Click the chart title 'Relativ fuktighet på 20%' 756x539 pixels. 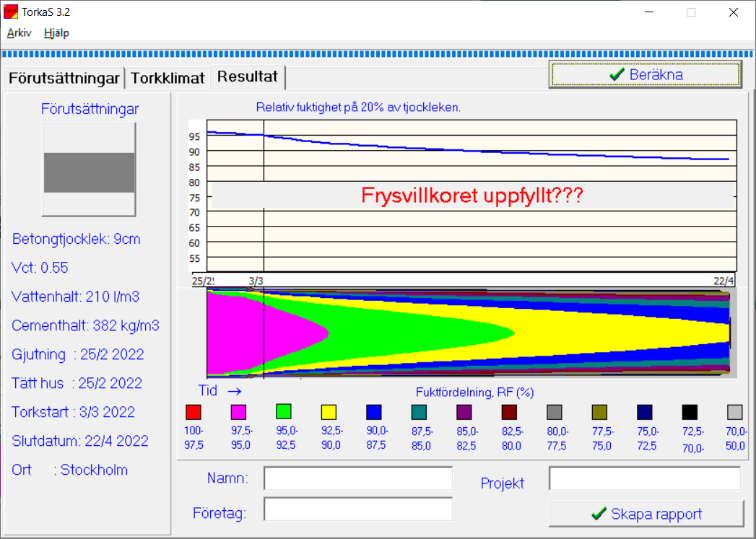(x=358, y=108)
